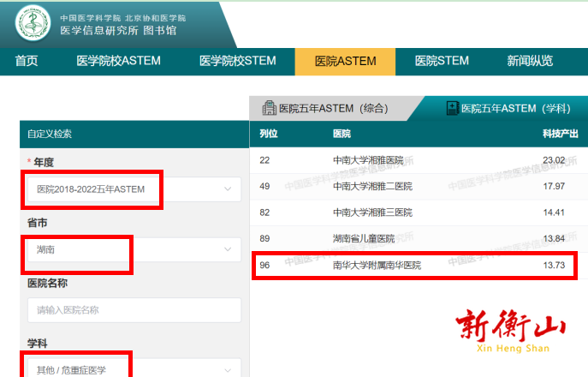Open the 年度 dropdown showing 2018-2022
The width and height of the screenshot is (588, 377).
134,189
